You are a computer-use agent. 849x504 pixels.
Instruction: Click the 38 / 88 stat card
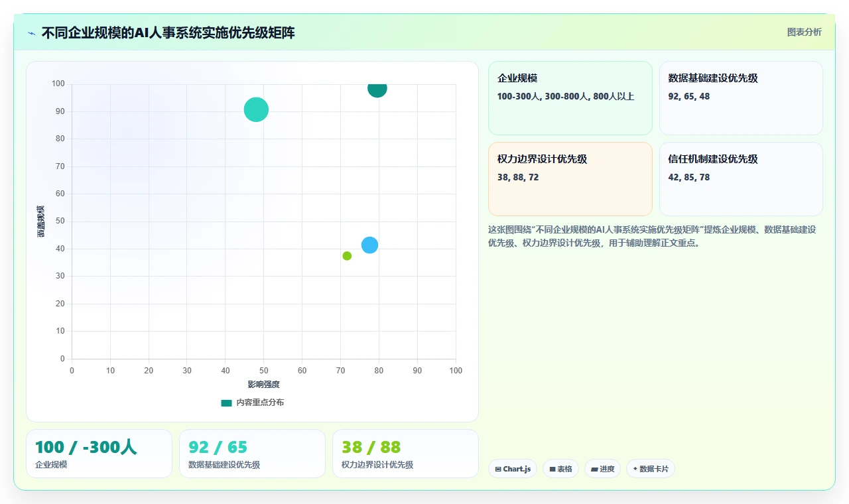[405, 454]
